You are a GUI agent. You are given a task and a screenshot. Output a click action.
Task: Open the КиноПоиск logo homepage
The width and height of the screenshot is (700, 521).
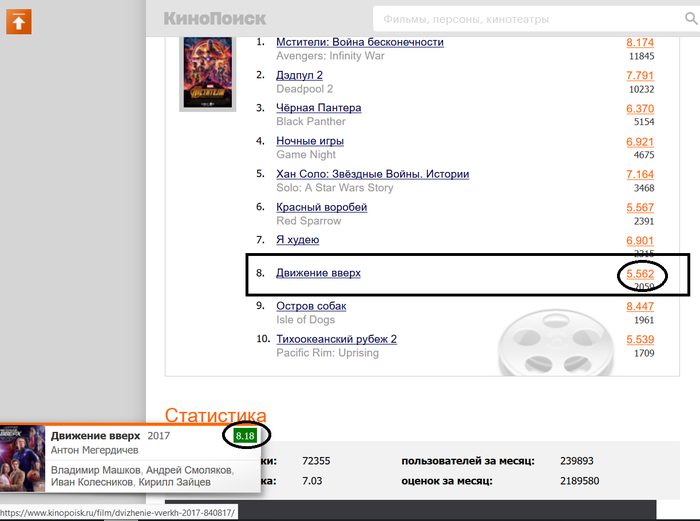215,19
